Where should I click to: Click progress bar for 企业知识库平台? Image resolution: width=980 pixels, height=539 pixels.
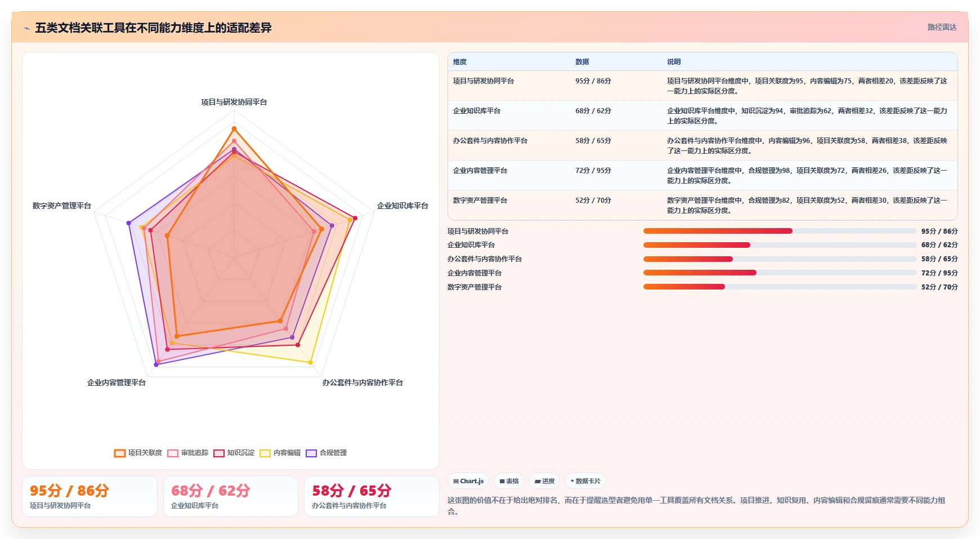click(x=780, y=245)
